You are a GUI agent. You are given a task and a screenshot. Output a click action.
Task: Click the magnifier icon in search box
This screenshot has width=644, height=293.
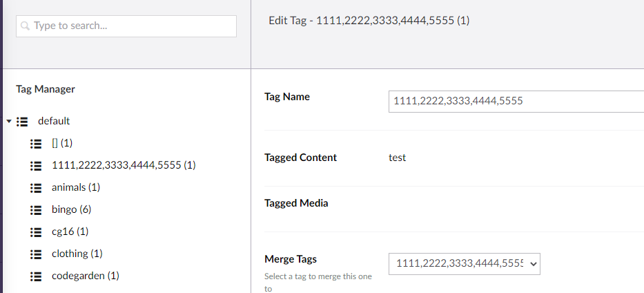pos(25,26)
